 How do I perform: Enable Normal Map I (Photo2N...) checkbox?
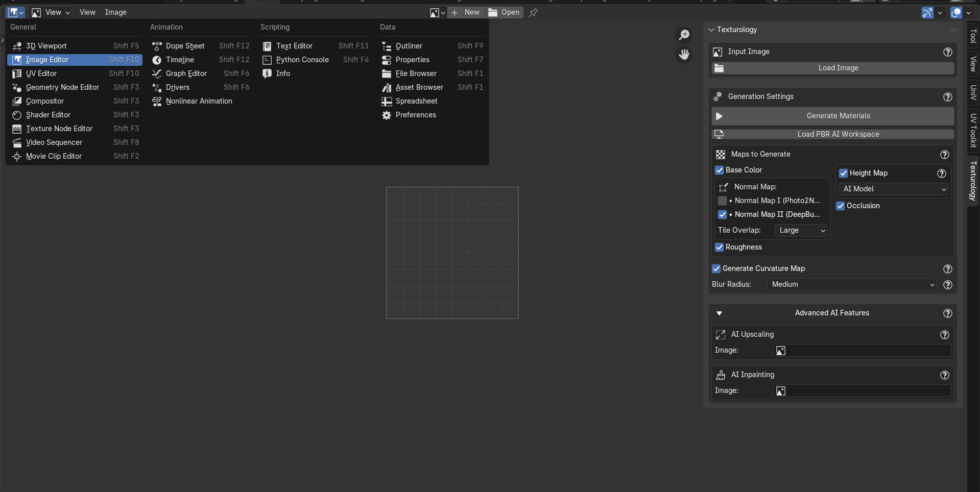pos(722,201)
